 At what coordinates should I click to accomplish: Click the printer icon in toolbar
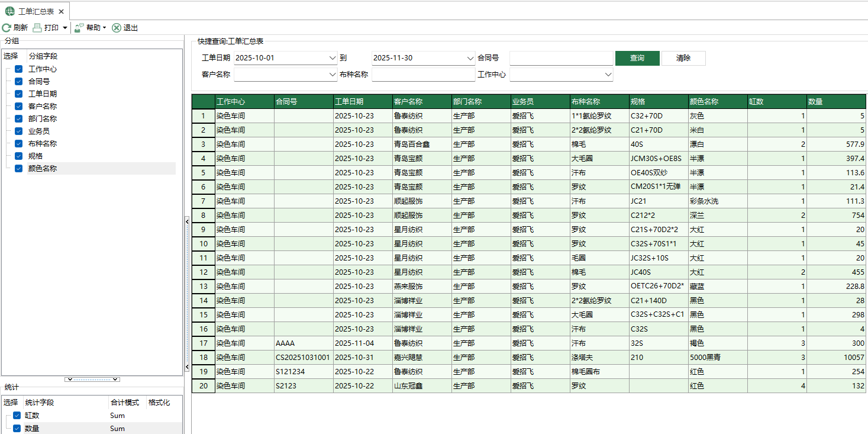37,28
